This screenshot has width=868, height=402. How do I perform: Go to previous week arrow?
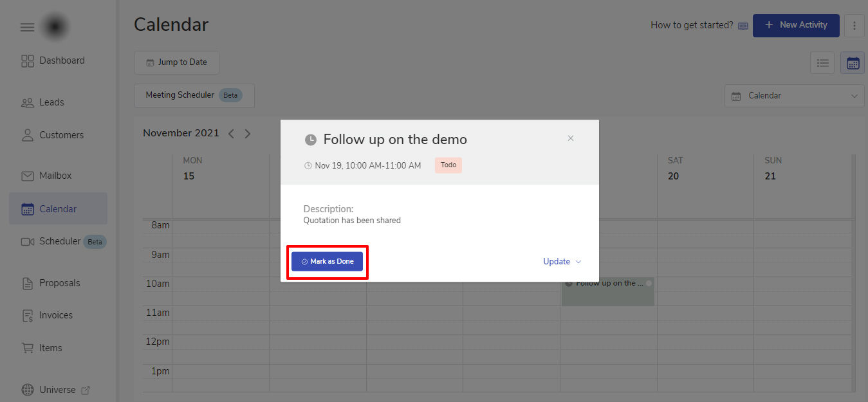point(231,134)
